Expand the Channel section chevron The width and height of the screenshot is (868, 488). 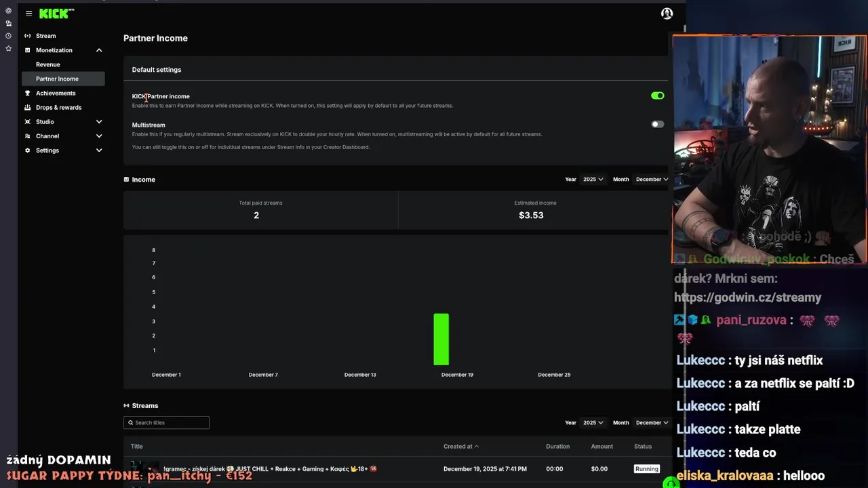(99, 136)
